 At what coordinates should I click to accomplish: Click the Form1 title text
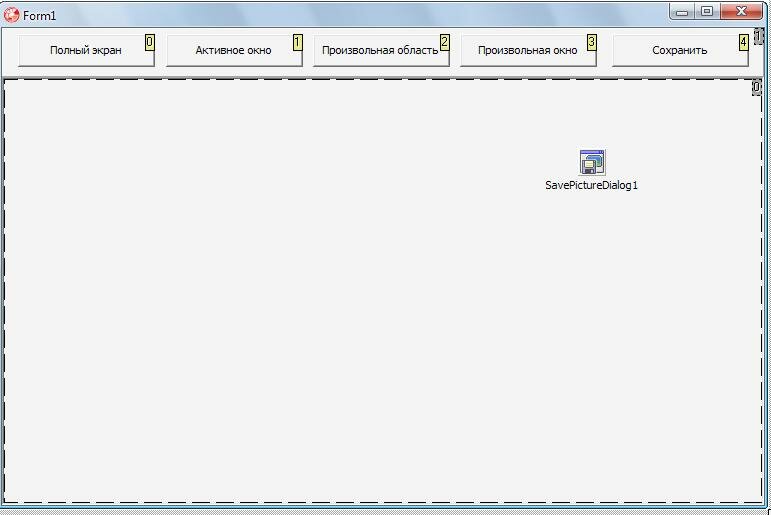click(40, 16)
